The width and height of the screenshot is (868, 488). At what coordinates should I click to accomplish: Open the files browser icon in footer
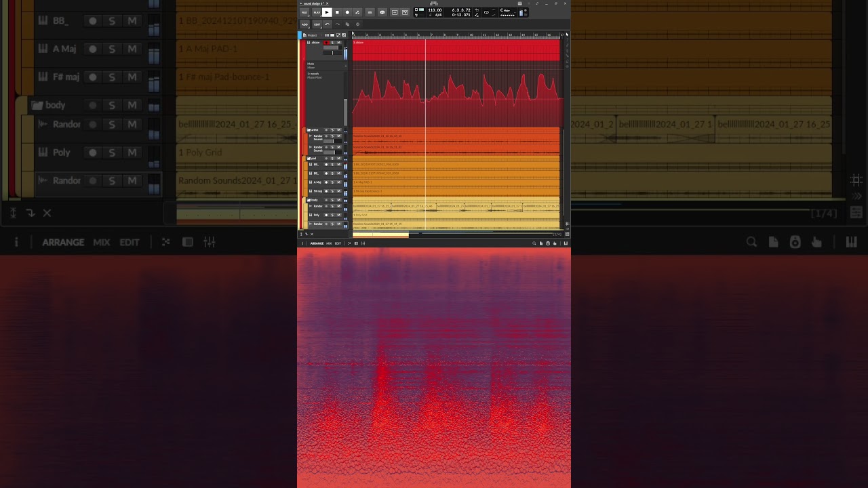coord(541,243)
